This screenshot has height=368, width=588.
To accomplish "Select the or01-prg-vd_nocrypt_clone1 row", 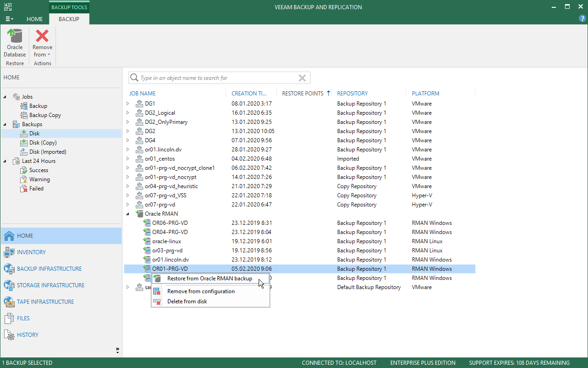I will click(300, 168).
